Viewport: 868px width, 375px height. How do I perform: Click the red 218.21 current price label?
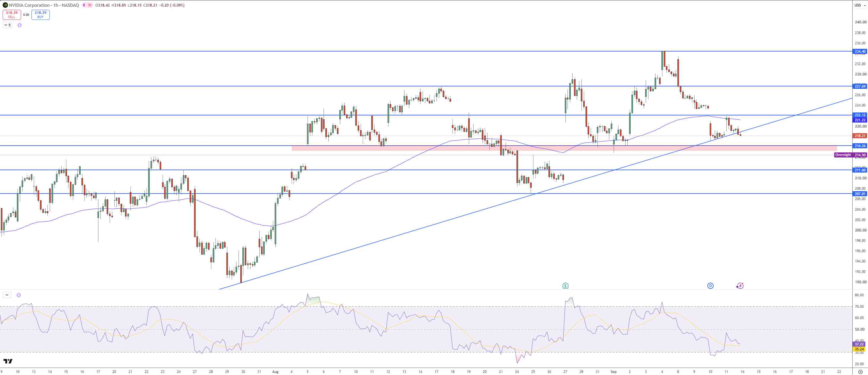[860, 136]
